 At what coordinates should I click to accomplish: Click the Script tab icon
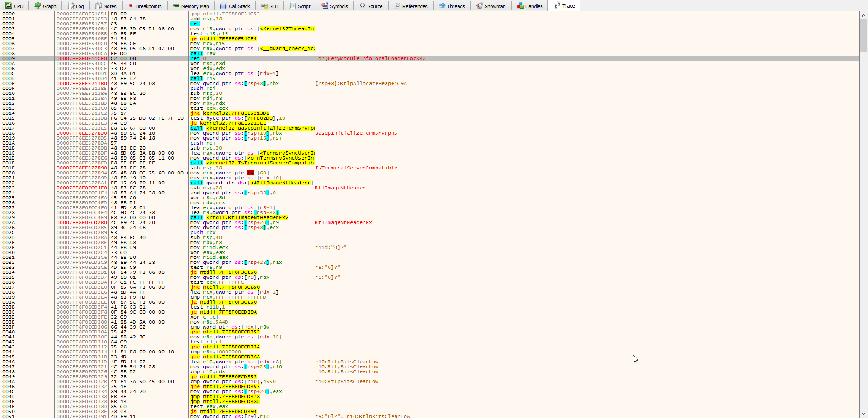pyautogui.click(x=293, y=6)
